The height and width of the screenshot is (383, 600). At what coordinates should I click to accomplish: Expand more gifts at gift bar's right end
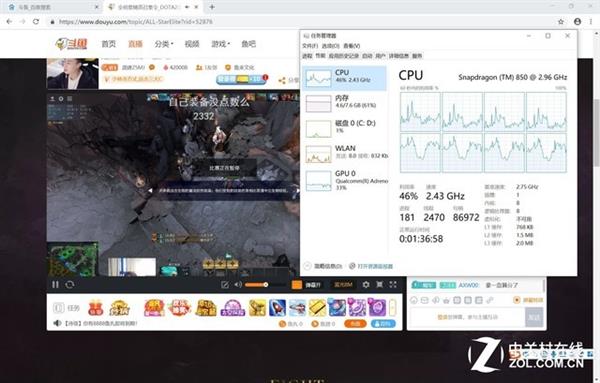(x=393, y=308)
